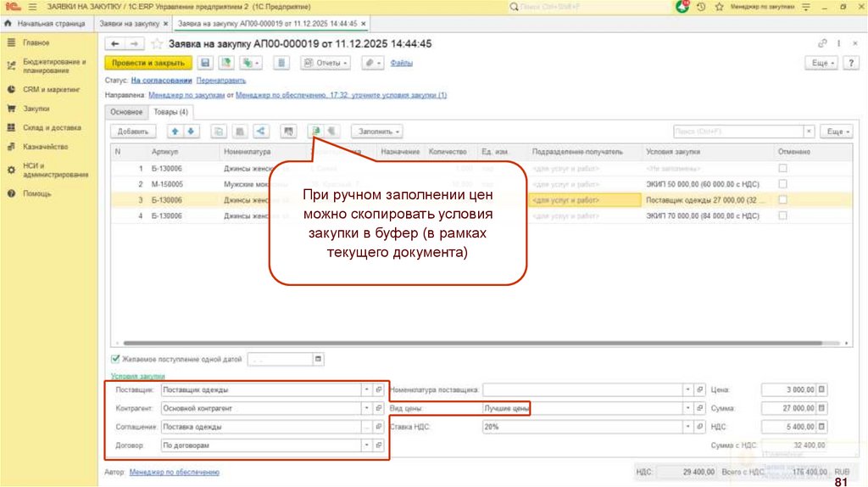The width and height of the screenshot is (868, 487).
Task: Open the Контрагент record icon
Action: 379,408
